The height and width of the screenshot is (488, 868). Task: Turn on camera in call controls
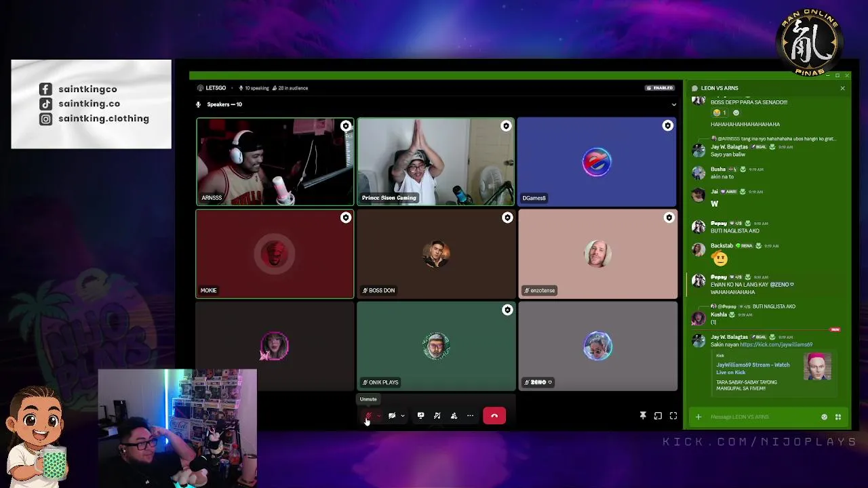391,415
